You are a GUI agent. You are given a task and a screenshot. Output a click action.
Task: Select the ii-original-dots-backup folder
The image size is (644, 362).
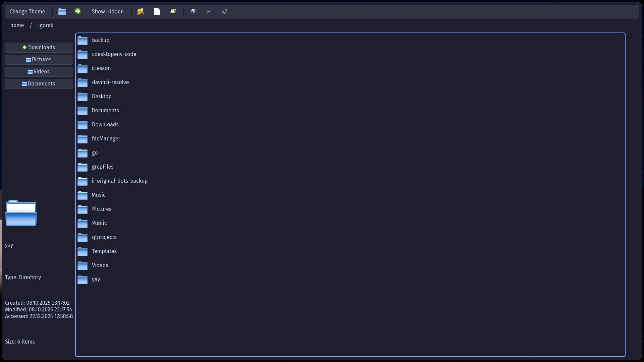[x=119, y=181]
